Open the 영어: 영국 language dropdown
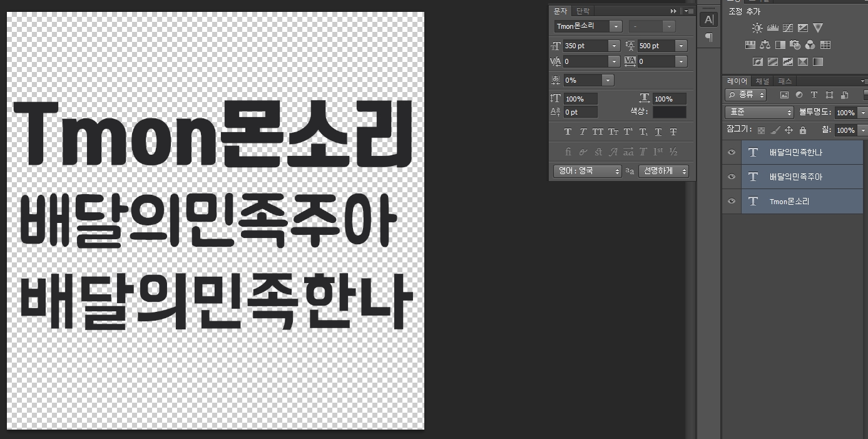The width and height of the screenshot is (868, 439). click(588, 171)
